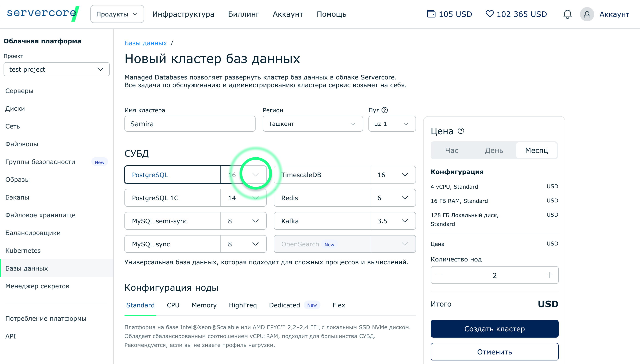Image resolution: width=640 pixels, height=364 pixels.
Task: Click the Имя кластера input field
Action: [190, 124]
